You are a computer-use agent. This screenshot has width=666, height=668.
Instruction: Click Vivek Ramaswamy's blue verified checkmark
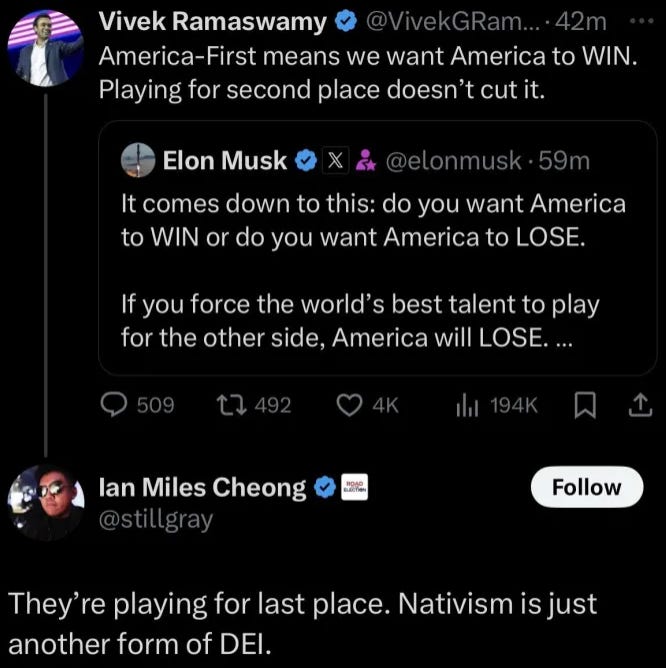click(346, 21)
